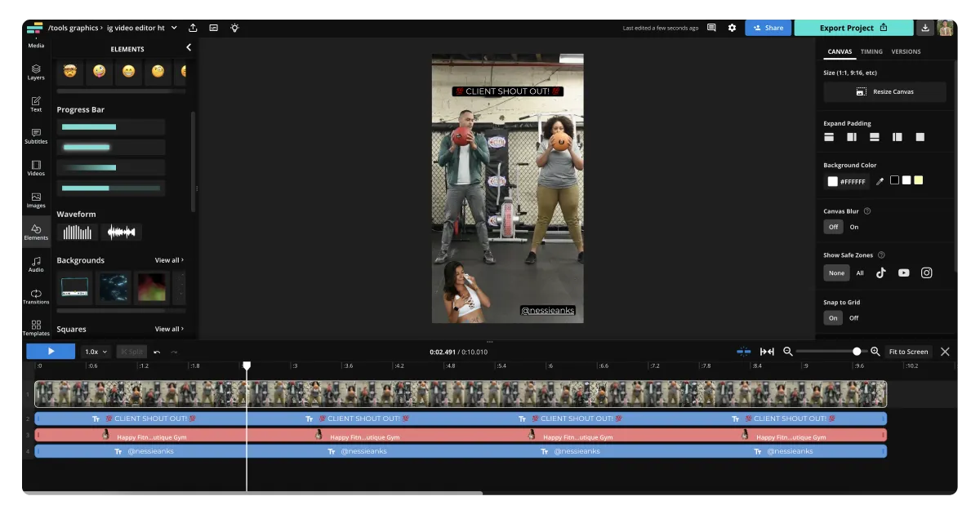
Task: Open the 1.0x playback speed dropdown
Action: (x=96, y=352)
